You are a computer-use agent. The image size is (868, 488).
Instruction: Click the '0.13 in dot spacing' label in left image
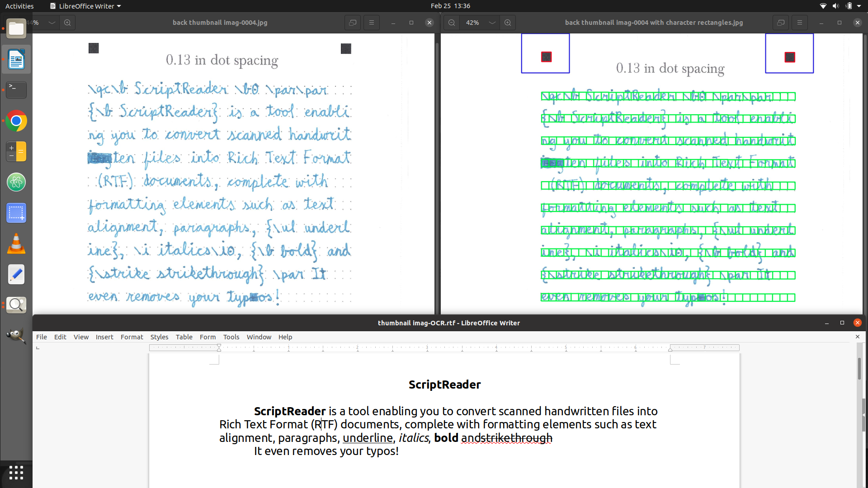(222, 60)
